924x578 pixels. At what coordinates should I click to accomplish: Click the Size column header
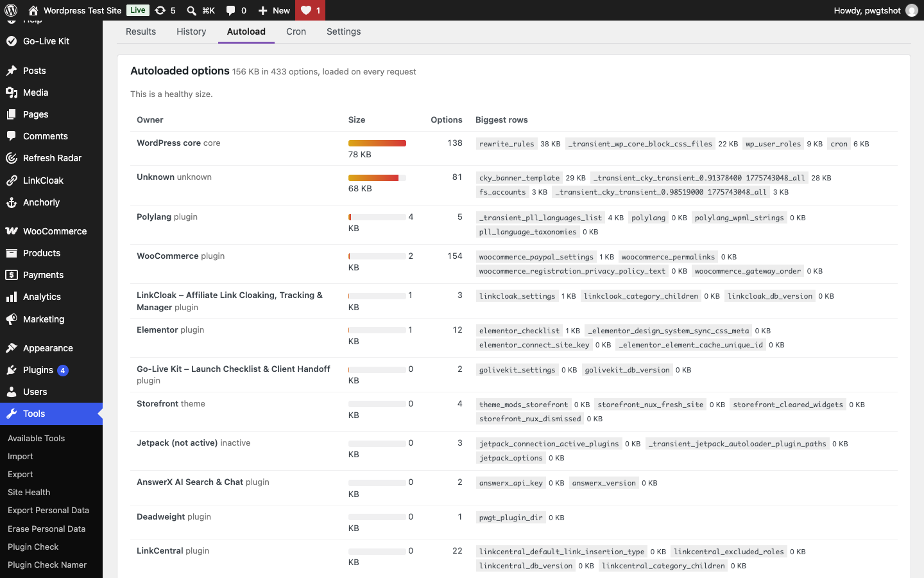point(357,119)
